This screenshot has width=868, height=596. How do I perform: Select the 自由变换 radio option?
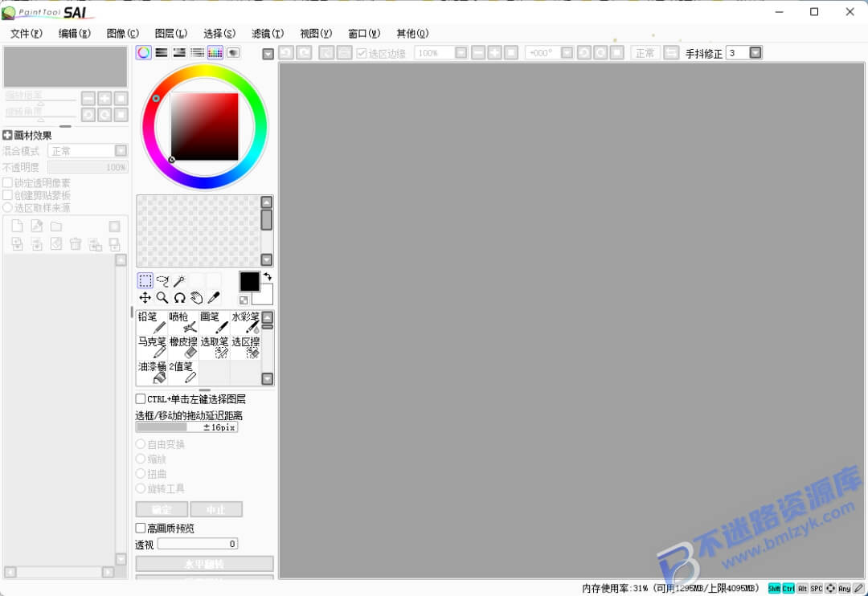pyautogui.click(x=141, y=444)
